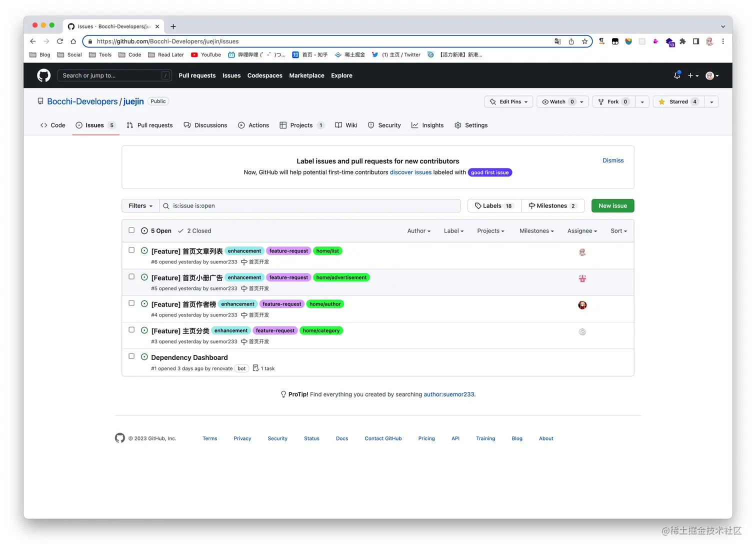Screen dimensions: 756x550
Task: Open the Milestones 2 button
Action: pos(553,205)
